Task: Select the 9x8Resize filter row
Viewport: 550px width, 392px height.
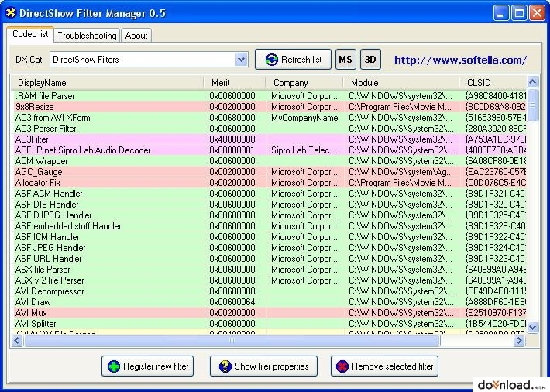Action: click(x=269, y=107)
